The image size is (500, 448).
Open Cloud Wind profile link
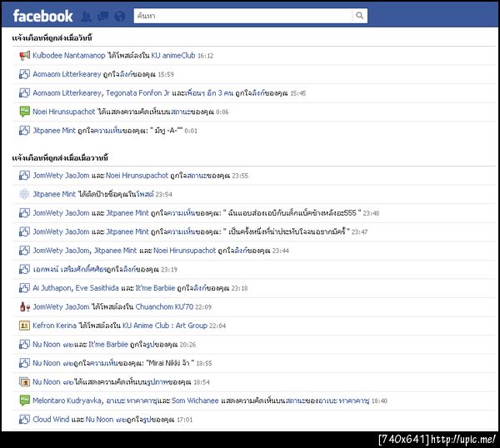click(51, 420)
